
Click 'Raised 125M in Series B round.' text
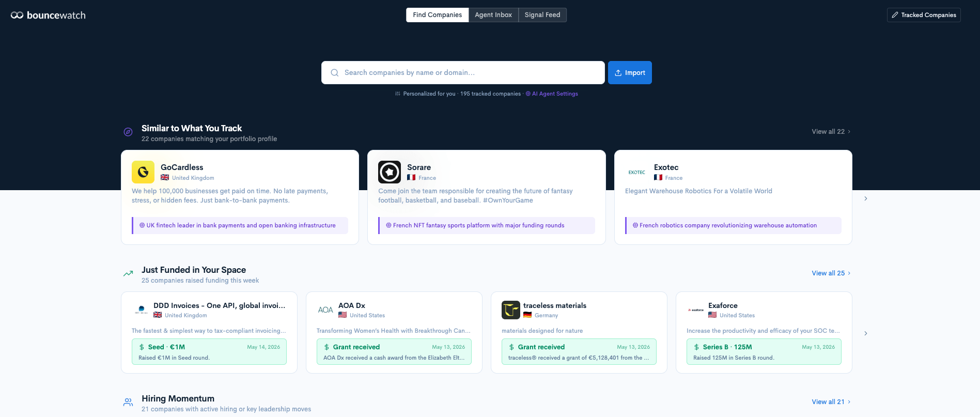[x=734, y=358]
